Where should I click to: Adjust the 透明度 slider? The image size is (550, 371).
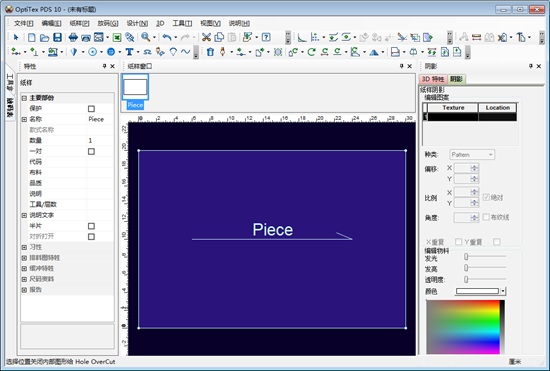click(x=466, y=279)
